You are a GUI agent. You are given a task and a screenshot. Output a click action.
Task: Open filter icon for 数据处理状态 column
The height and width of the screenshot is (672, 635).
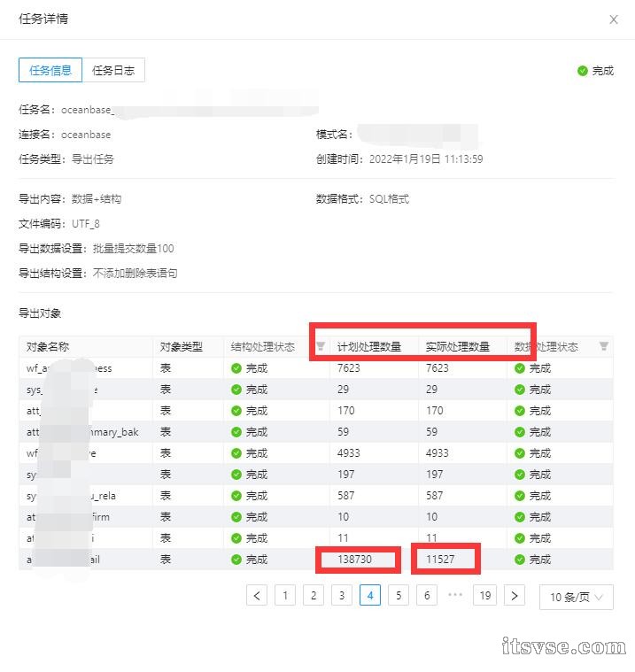[604, 346]
